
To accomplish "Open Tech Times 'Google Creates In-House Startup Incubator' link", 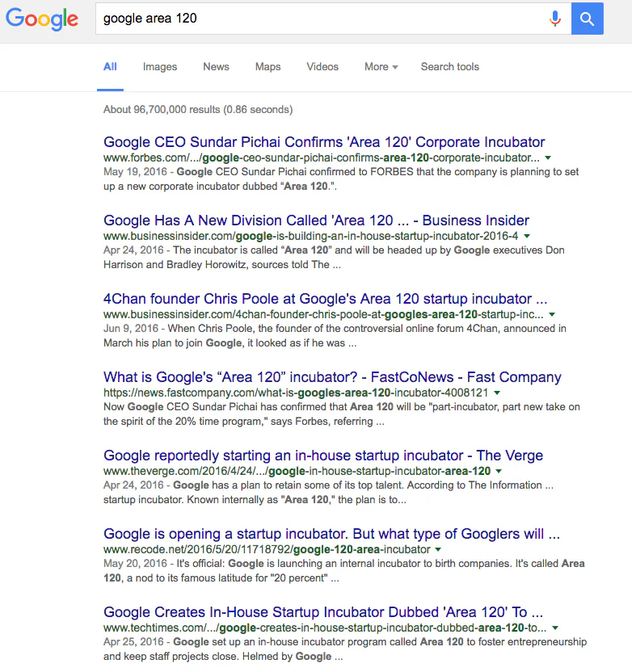I will pos(323,612).
